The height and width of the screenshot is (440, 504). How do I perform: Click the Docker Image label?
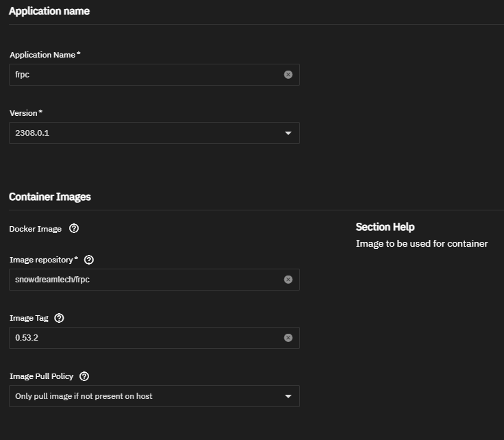point(36,229)
